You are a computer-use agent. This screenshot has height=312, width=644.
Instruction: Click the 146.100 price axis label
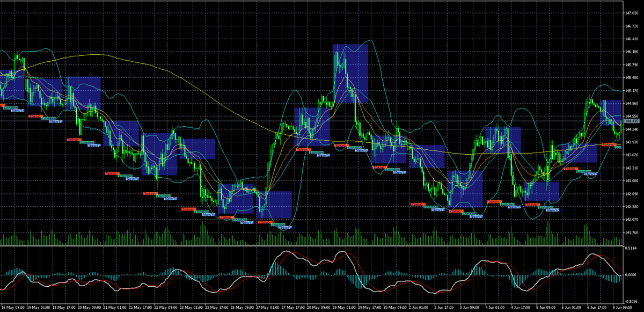point(632,52)
